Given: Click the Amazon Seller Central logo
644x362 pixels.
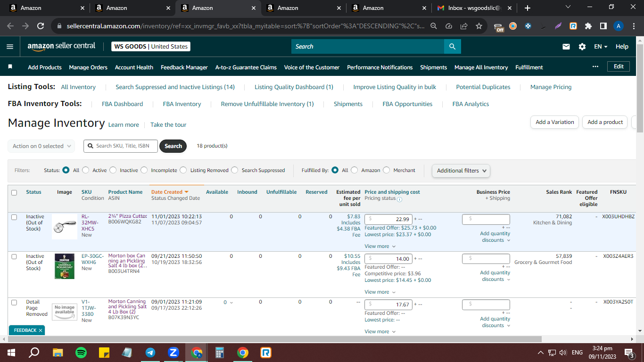Looking at the screenshot, I should [61, 46].
